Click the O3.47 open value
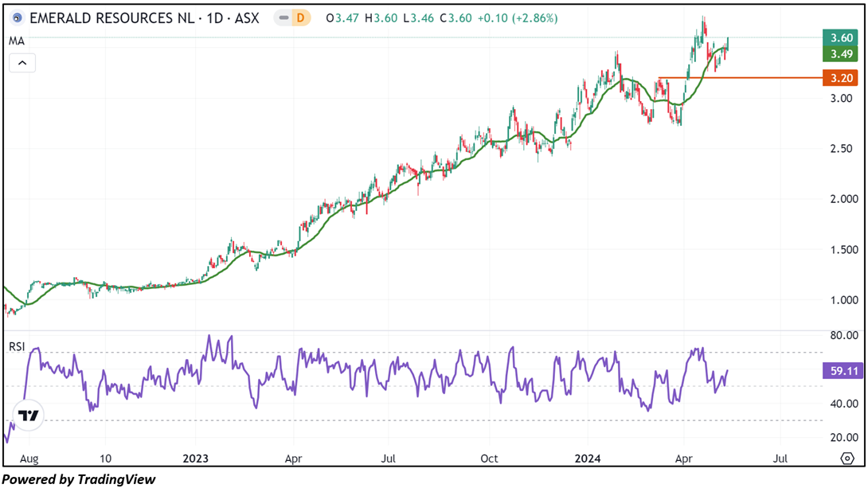The image size is (868, 488). [x=342, y=18]
